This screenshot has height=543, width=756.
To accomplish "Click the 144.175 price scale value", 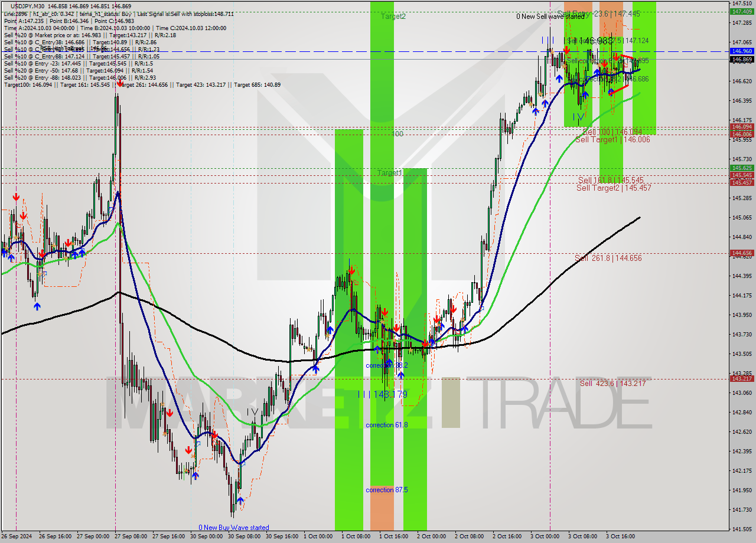I will 742,295.
